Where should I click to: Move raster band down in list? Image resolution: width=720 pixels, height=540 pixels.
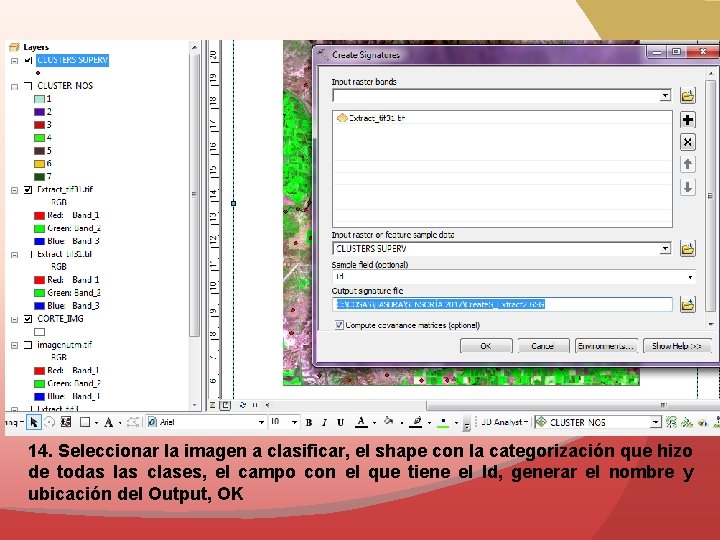coord(687,187)
